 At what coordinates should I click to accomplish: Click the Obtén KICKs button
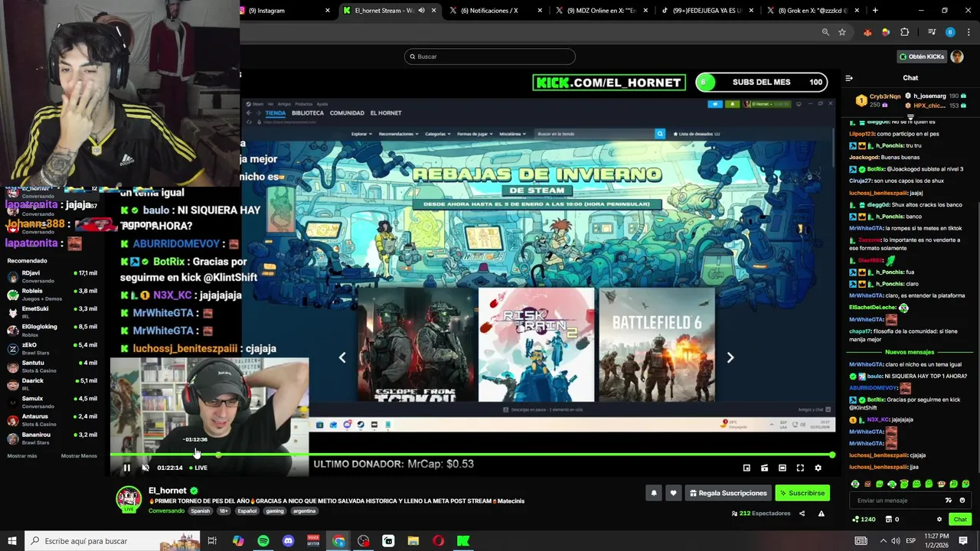point(921,57)
